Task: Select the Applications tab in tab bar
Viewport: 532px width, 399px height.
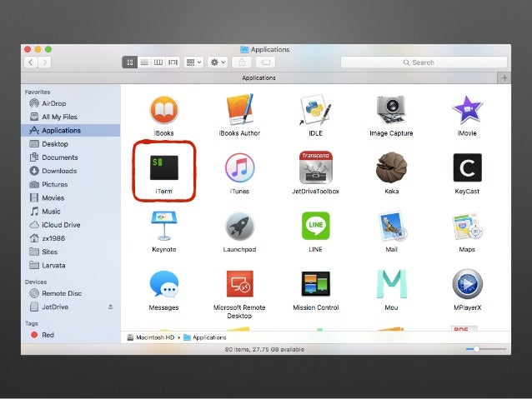Action: click(x=258, y=78)
